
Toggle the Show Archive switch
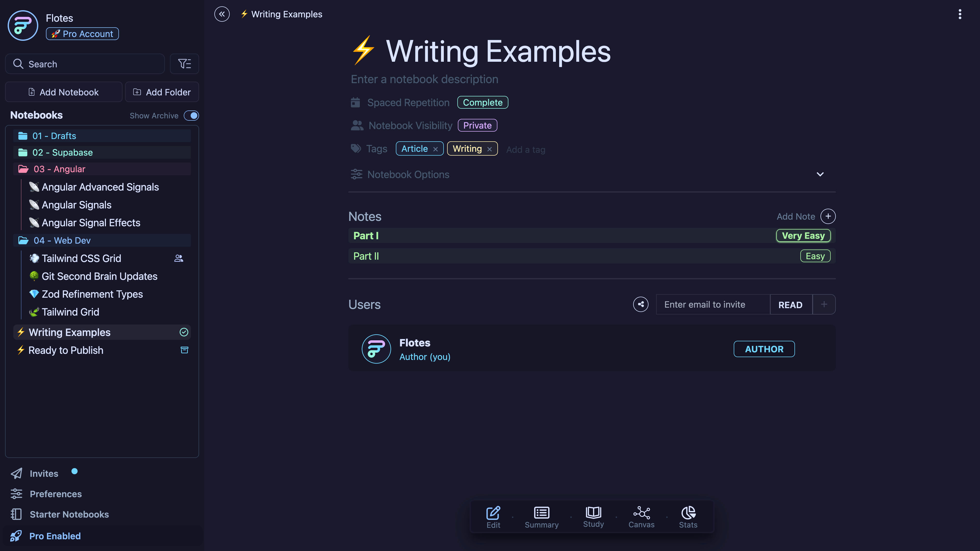pos(191,115)
